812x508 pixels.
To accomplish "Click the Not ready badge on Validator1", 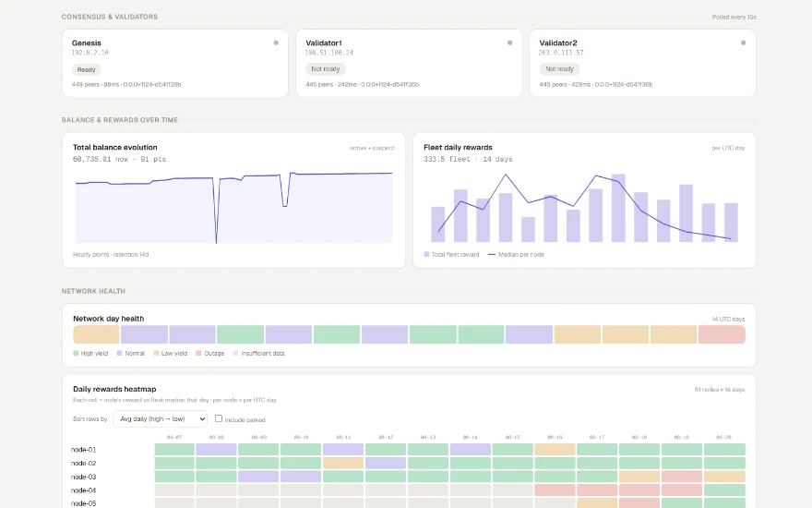I will (x=325, y=69).
